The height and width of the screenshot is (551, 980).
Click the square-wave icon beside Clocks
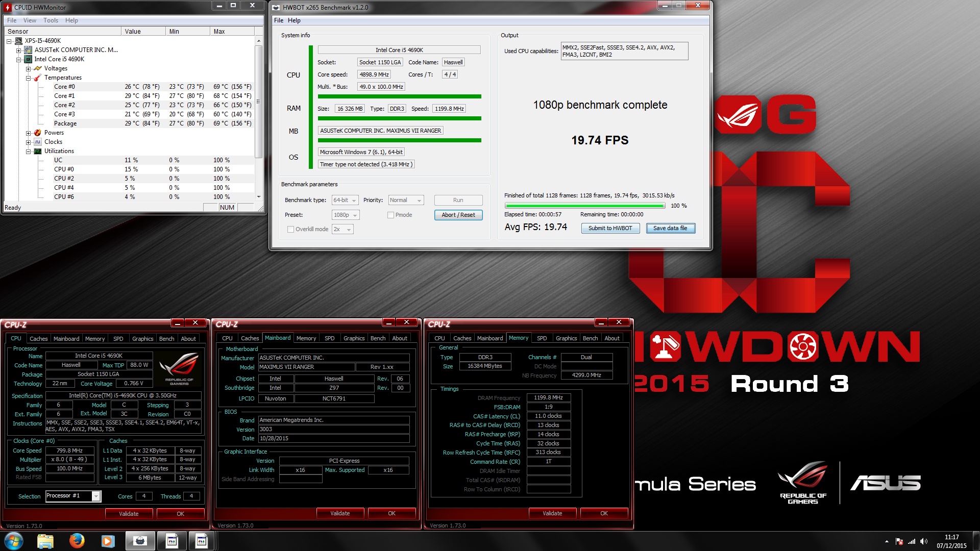click(38, 142)
